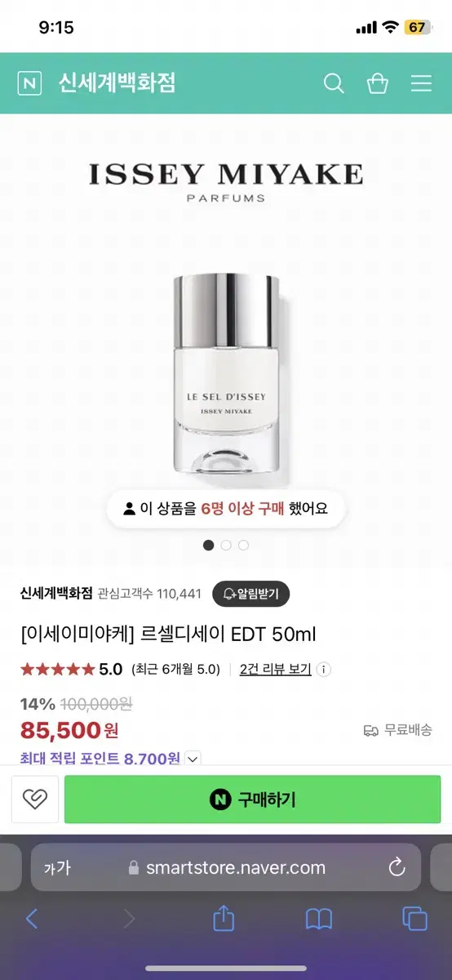The height and width of the screenshot is (980, 452).
Task: Open the 2건 리뷰 보기 link
Action: tap(276, 670)
